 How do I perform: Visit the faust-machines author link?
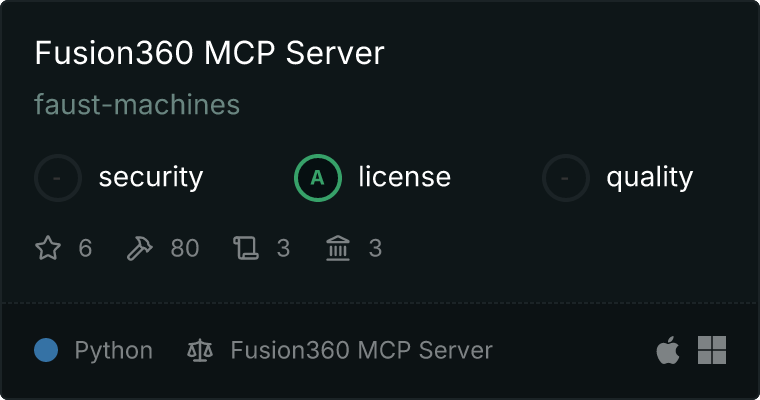pyautogui.click(x=137, y=105)
